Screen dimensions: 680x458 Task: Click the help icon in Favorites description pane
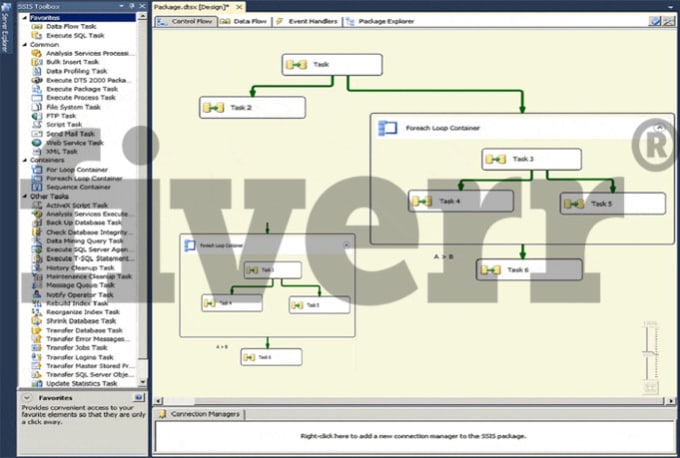point(138,397)
